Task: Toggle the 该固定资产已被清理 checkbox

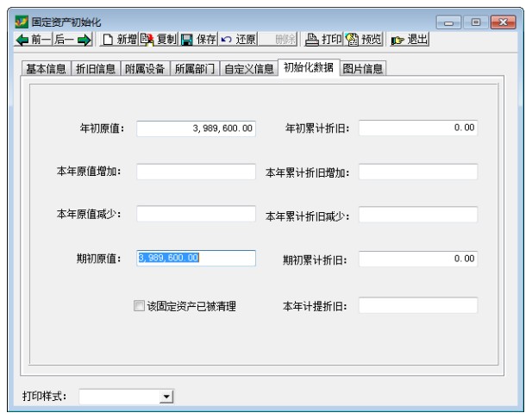Action: [x=139, y=306]
